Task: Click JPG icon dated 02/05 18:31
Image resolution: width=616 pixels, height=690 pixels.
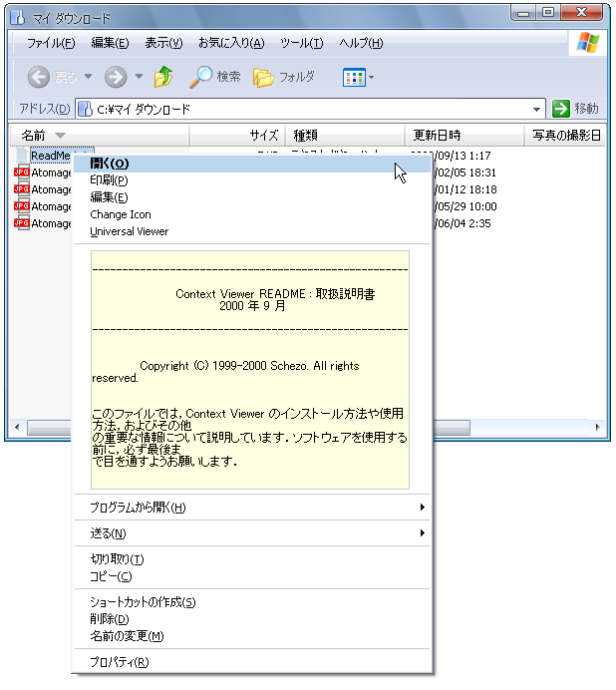Action: (22, 172)
